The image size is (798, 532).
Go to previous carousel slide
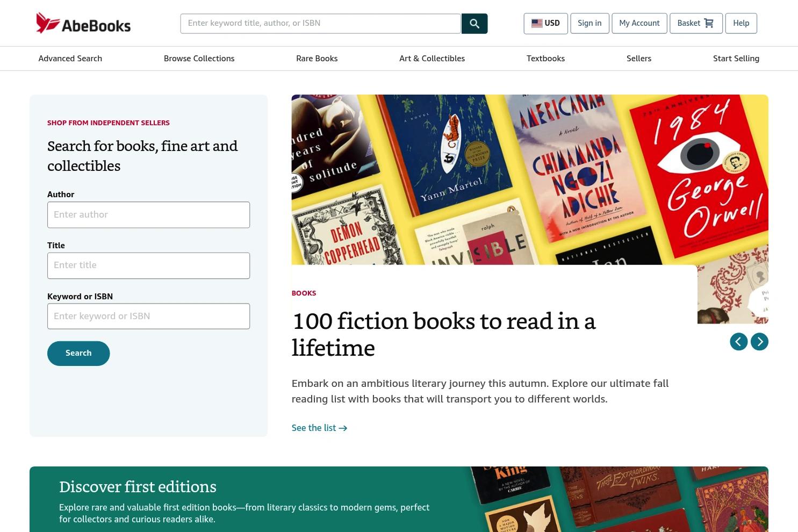(738, 342)
